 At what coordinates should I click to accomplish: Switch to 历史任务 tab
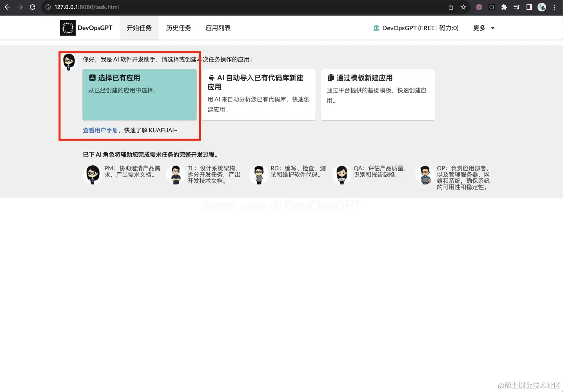coord(178,28)
